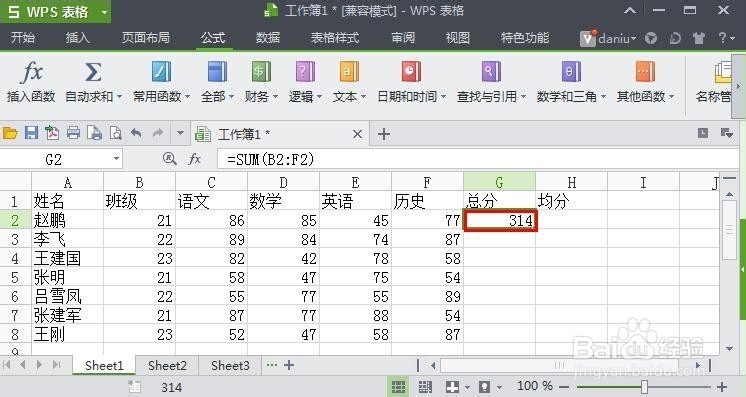Select the Sheet1 tab
The image size is (746, 397).
tap(104, 366)
